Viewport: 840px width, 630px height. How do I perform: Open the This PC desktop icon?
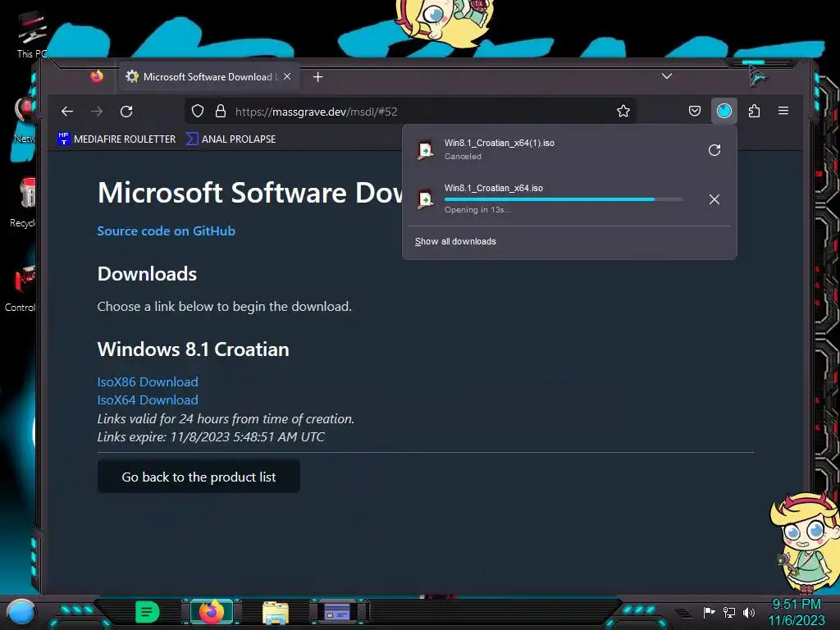[31, 34]
